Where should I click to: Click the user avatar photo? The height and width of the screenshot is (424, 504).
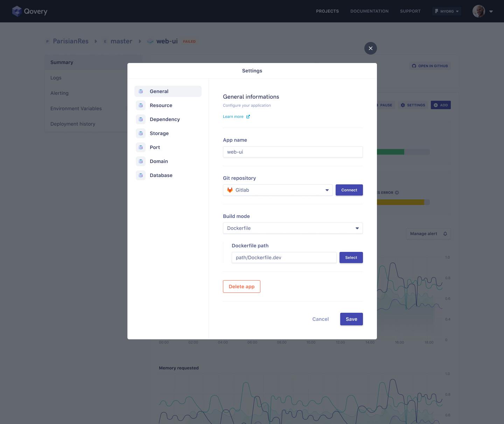479,11
